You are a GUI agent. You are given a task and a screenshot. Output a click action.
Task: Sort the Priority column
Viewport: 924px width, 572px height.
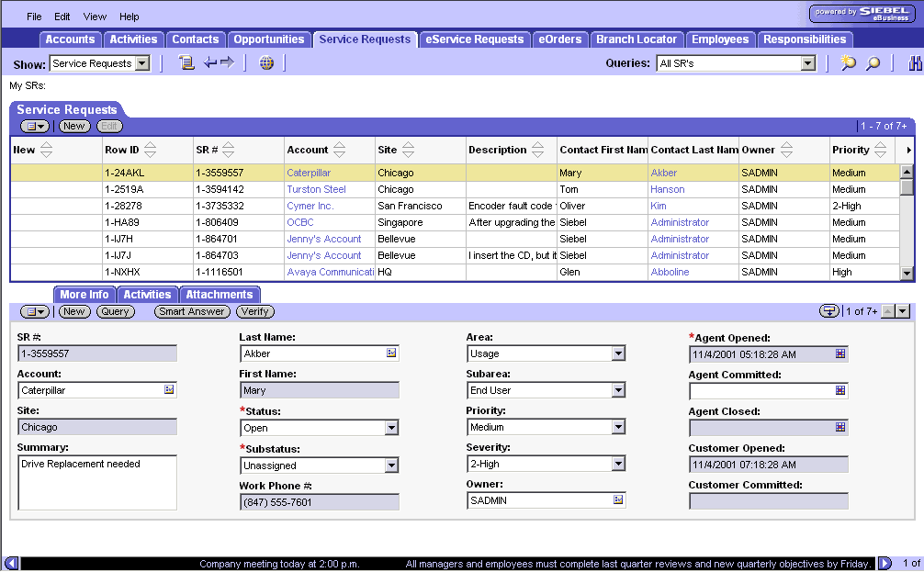point(880,150)
